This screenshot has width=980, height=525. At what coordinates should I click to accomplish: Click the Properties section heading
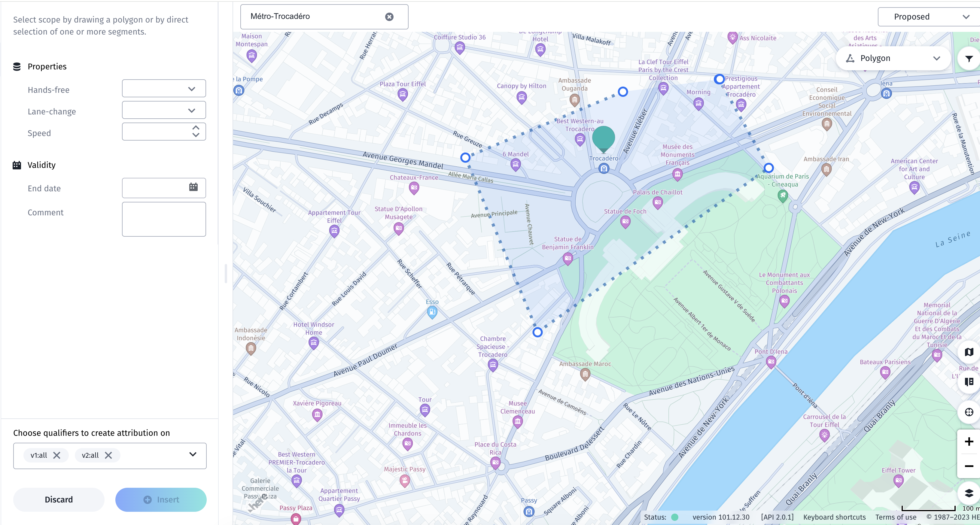pos(47,67)
